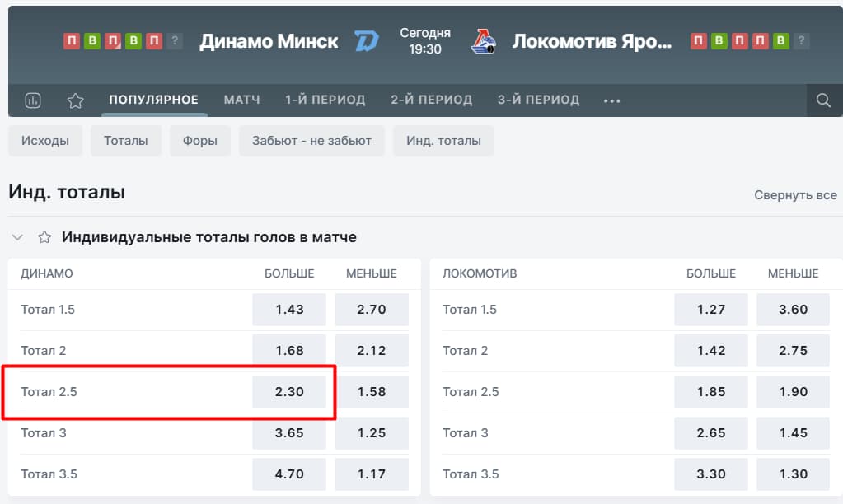843x504 pixels.
Task: Add match to favorites star in tab bar
Action: click(x=75, y=100)
